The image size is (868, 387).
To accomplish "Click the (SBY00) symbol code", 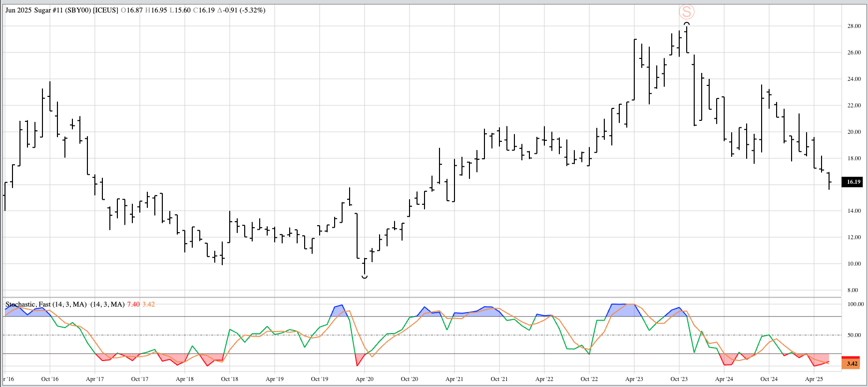I will click(x=78, y=10).
